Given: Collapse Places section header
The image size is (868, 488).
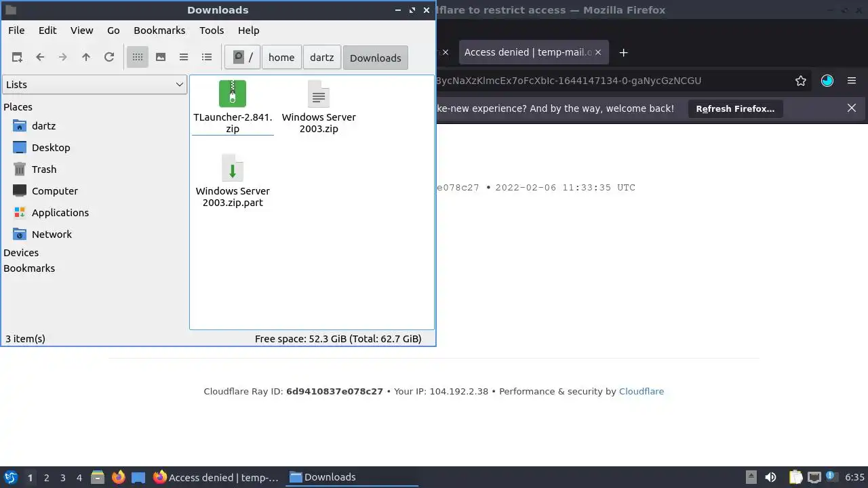Looking at the screenshot, I should [x=18, y=107].
